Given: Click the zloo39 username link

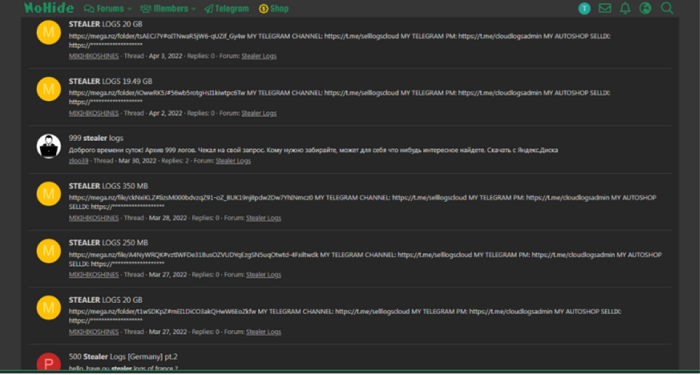Looking at the screenshot, I should point(79,161).
